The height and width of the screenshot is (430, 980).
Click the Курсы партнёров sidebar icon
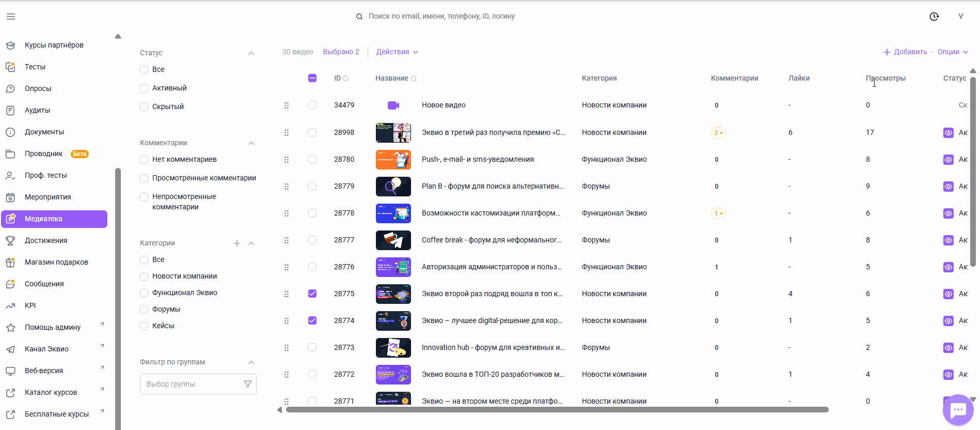pyautogui.click(x=10, y=45)
